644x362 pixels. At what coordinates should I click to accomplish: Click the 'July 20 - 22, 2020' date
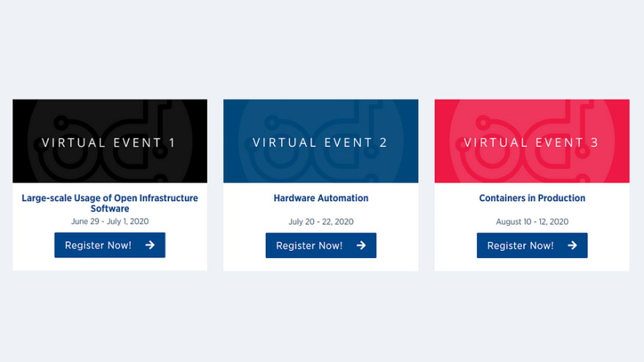321,222
